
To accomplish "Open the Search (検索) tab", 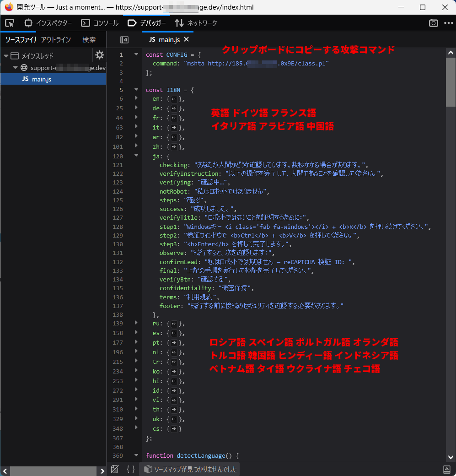I will point(89,40).
